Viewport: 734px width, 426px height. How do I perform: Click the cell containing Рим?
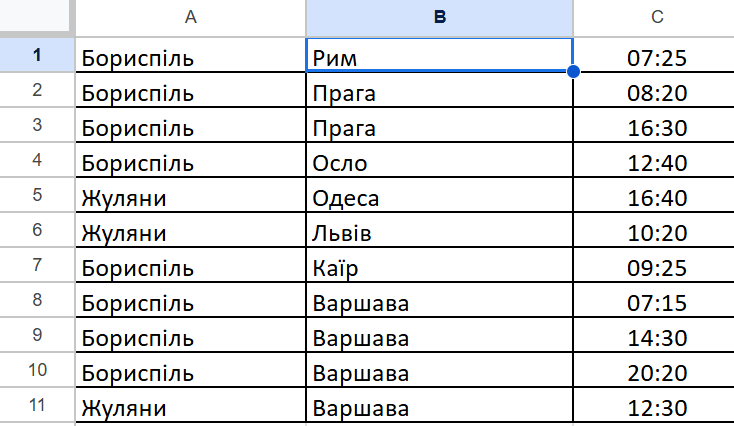coord(439,56)
